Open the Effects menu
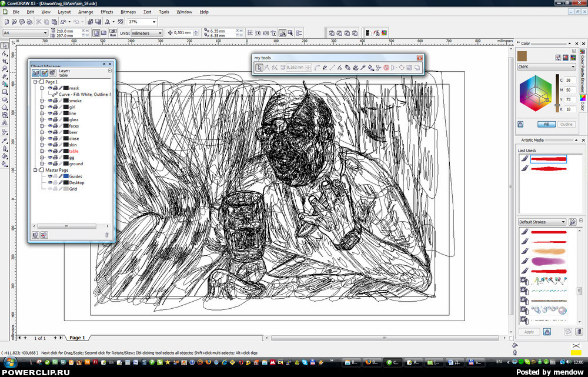Image resolution: width=588 pixels, height=377 pixels. pos(106,12)
